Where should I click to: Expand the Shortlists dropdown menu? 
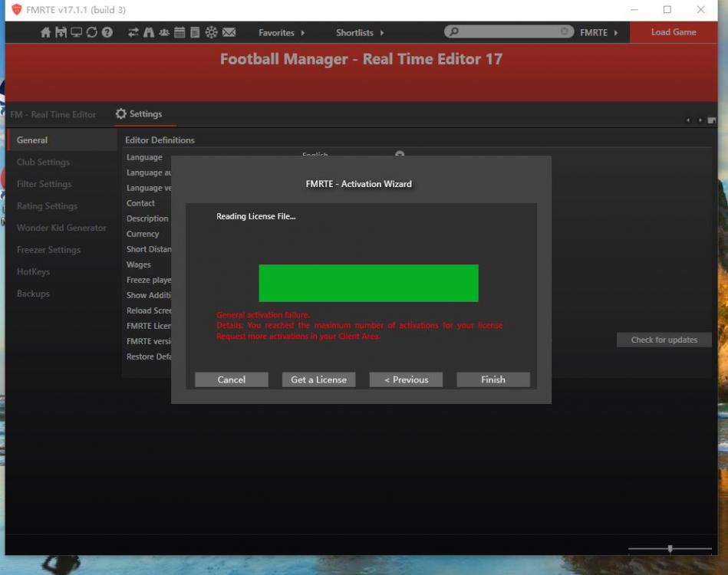click(360, 33)
